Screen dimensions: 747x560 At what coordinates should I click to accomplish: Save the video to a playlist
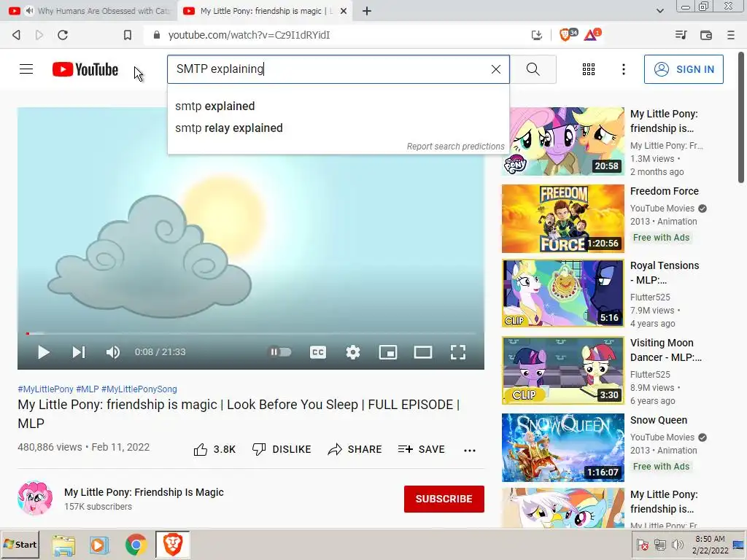(x=421, y=449)
